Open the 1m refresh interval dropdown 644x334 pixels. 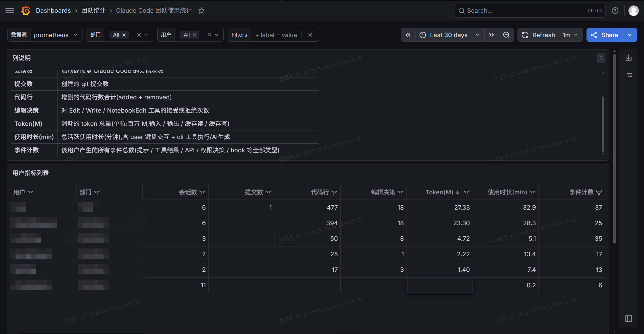[x=570, y=35]
